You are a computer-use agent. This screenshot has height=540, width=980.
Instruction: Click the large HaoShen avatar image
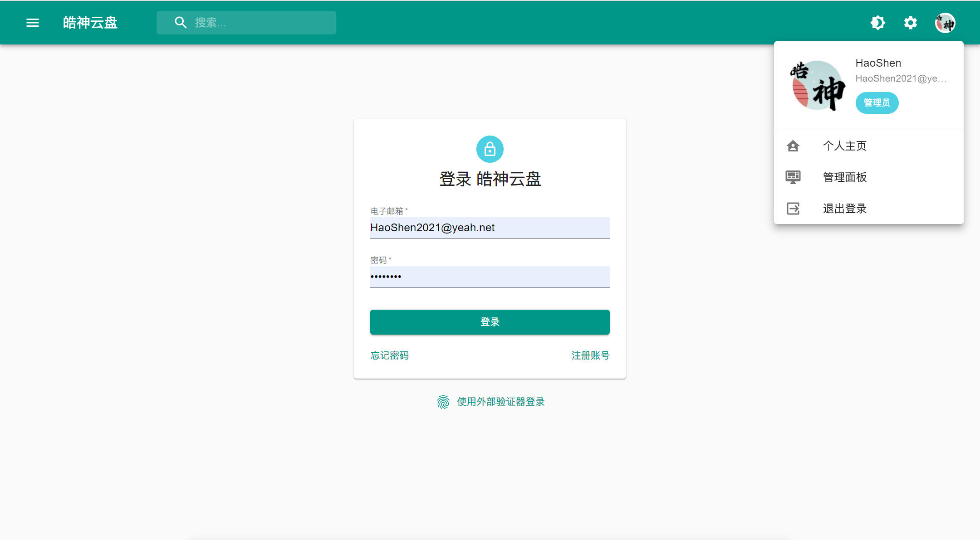[818, 85]
